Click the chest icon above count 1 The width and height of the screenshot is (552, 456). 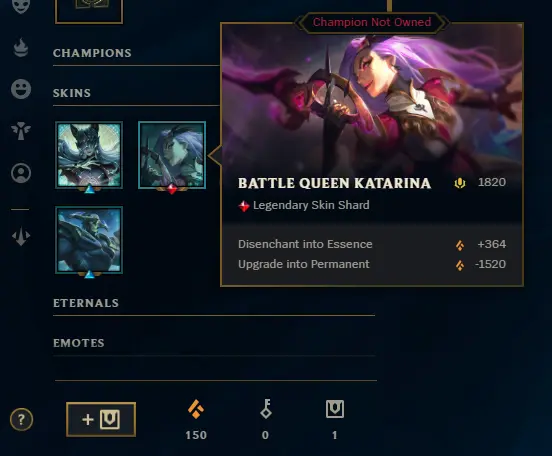335,409
